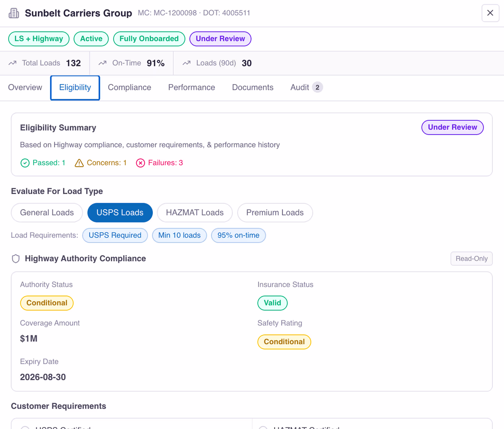This screenshot has height=429, width=504.
Task: Click the red X icon beside Failures
Action: pos(140,163)
